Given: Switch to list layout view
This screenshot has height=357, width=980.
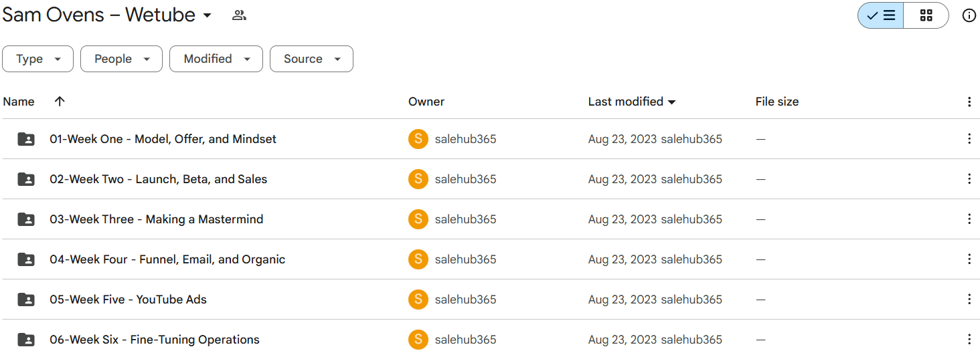Looking at the screenshot, I should click(x=880, y=15).
